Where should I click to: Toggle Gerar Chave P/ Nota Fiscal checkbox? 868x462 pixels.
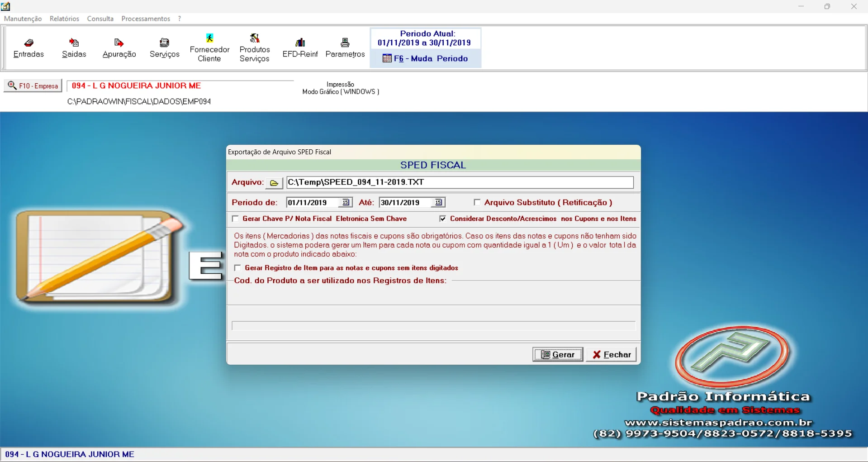coord(235,219)
